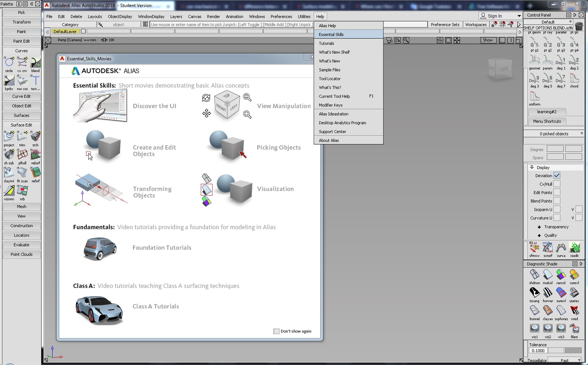Image resolution: width=588 pixels, height=365 pixels.
Task: Open the Sign In dropdown arrow
Action: pos(519,16)
